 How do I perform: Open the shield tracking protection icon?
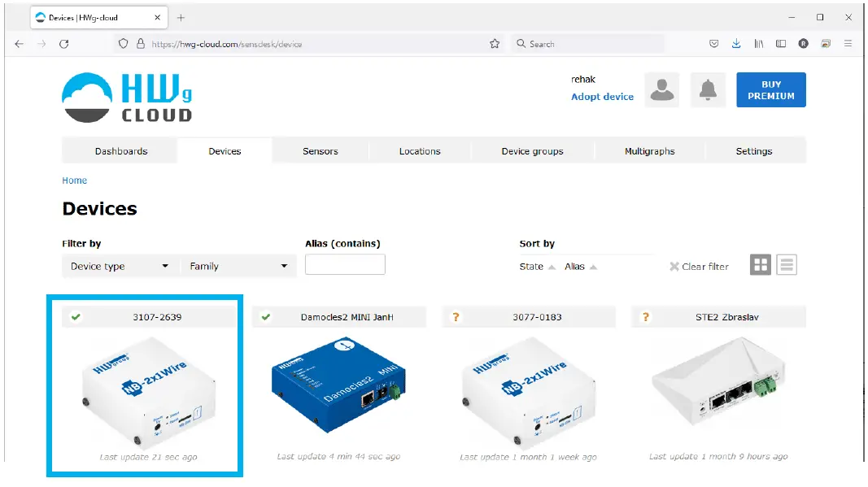(124, 44)
